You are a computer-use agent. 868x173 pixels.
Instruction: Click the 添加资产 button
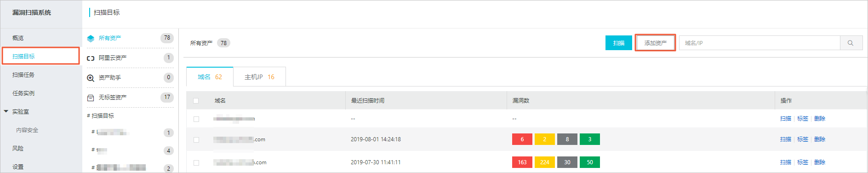pos(655,43)
